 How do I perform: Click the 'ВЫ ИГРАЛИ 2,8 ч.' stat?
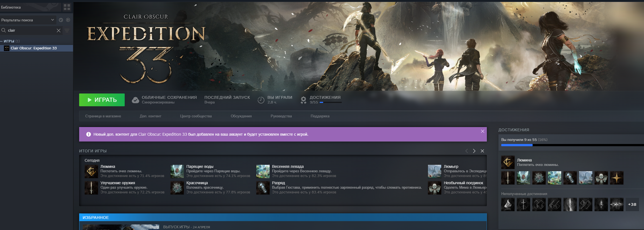(x=280, y=100)
